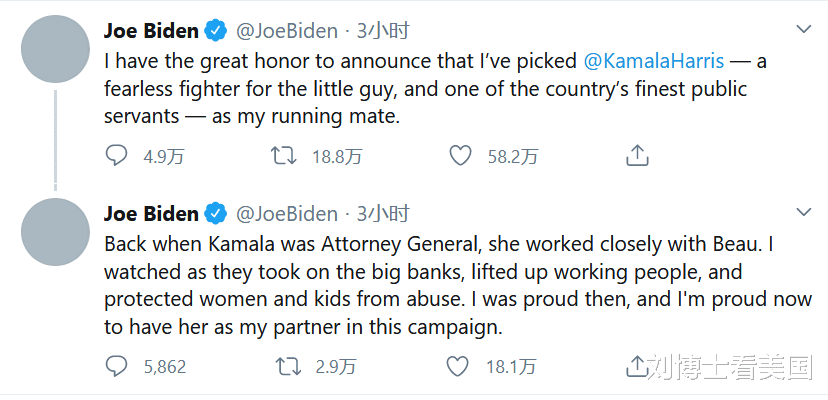The width and height of the screenshot is (828, 400).
Task: Open the first tweet's timestamp link
Action: 383,31
